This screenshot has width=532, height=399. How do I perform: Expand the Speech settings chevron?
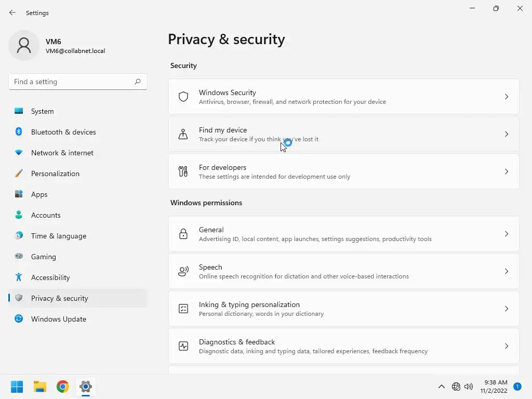click(507, 271)
